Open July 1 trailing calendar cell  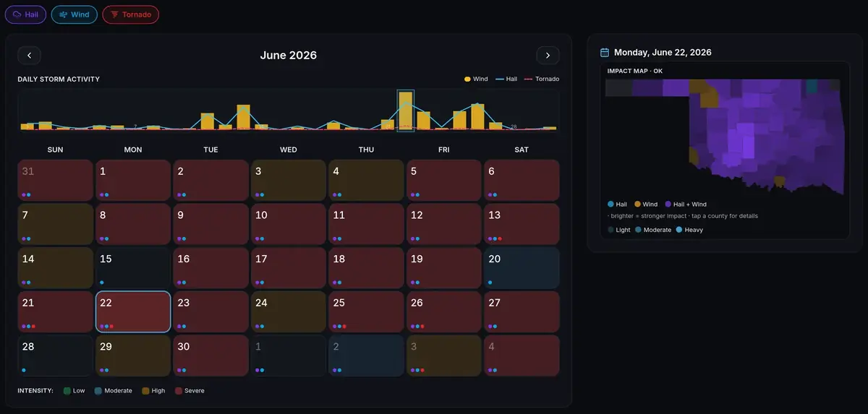pos(289,355)
